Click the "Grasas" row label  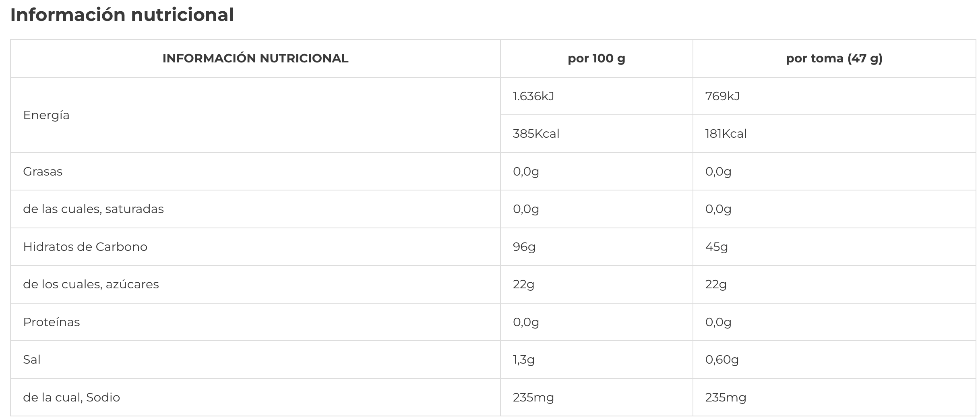[43, 172]
